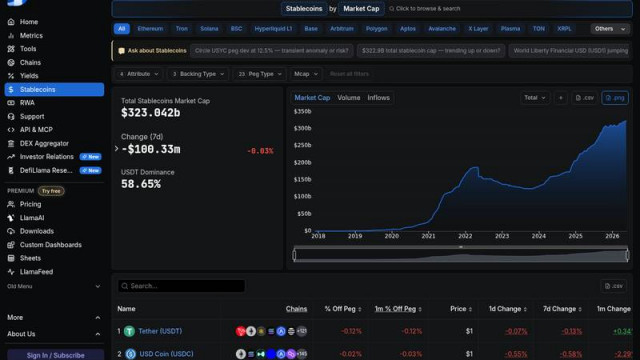Click the Downloads cloud icon
Screen dimensions: 640x360
[11, 231]
